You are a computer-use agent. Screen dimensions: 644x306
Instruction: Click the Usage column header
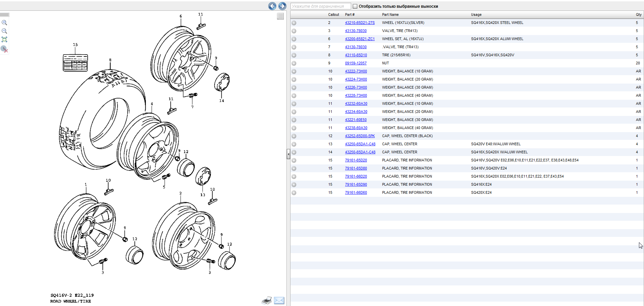click(476, 14)
